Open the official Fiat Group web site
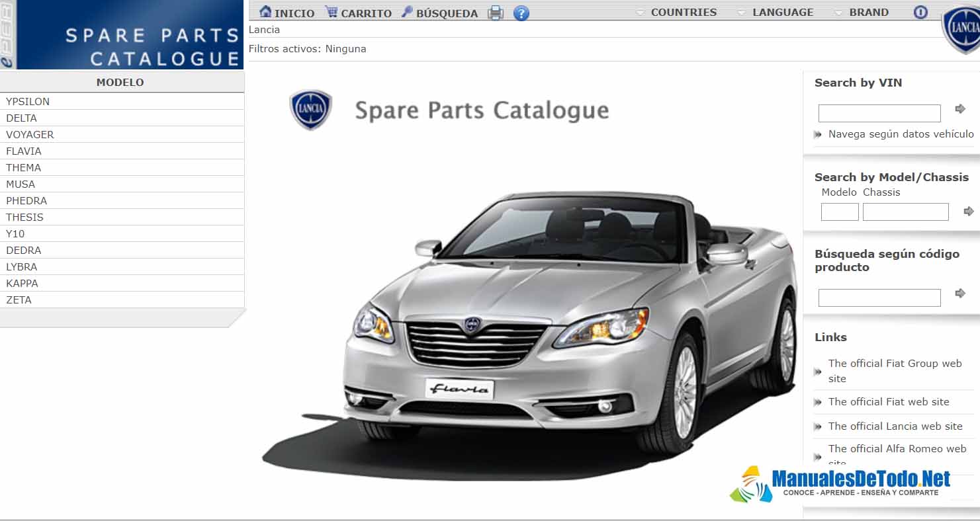This screenshot has width=980, height=521. coord(895,371)
